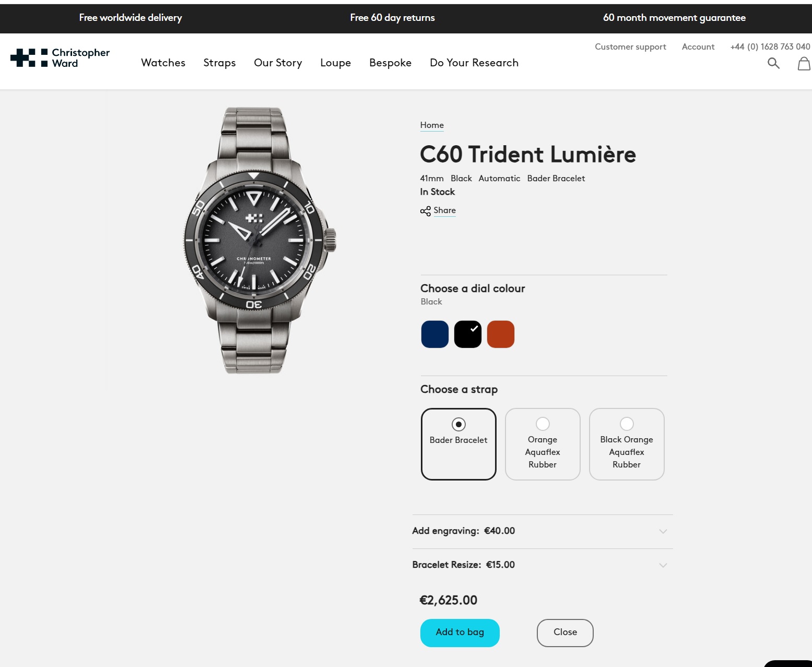
Task: Select the Bader Bracelet radio button
Action: pyautogui.click(x=458, y=424)
